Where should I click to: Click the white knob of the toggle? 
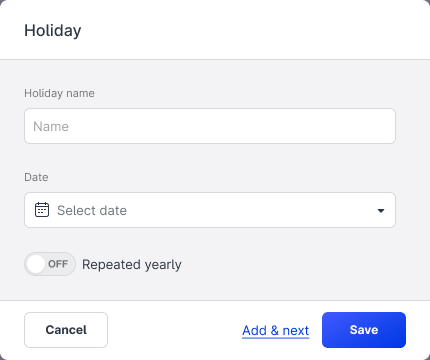[x=36, y=264]
